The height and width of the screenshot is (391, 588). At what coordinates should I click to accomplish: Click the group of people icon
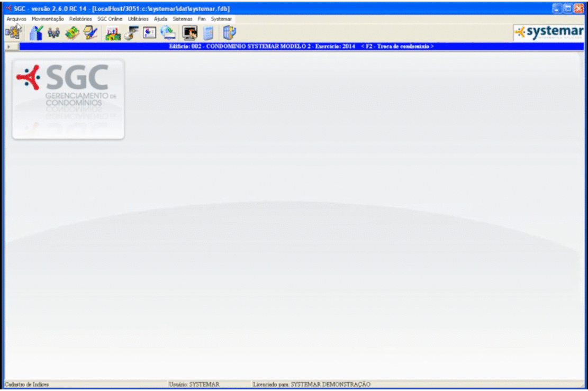click(54, 33)
